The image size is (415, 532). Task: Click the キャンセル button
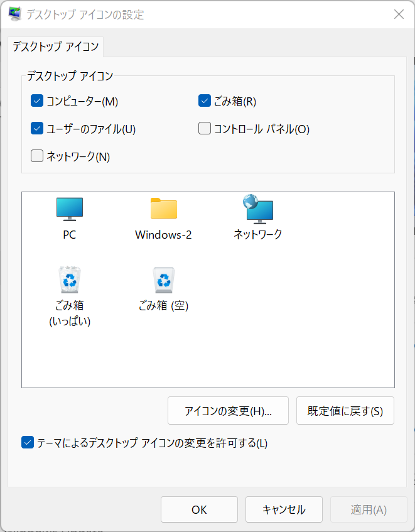[x=284, y=509]
